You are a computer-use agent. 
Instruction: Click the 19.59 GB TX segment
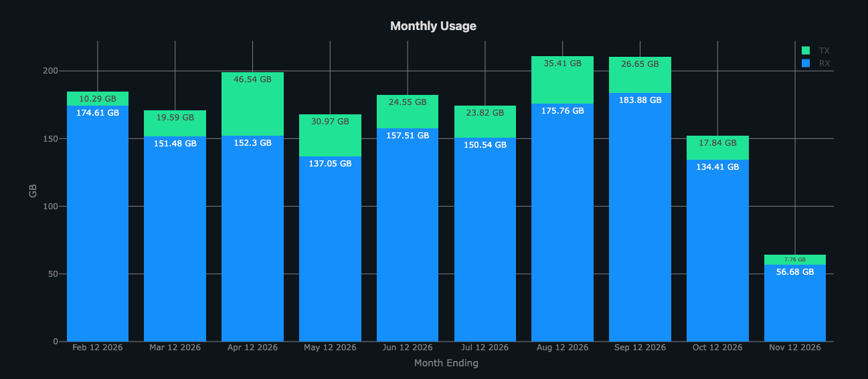click(x=175, y=124)
